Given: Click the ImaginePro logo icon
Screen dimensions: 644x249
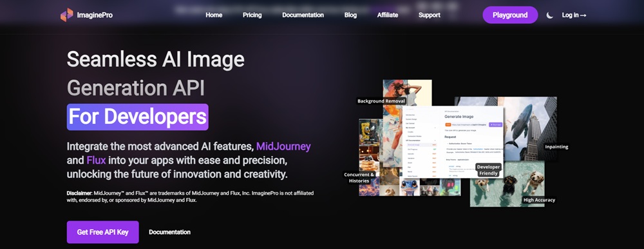Looking at the screenshot, I should click(x=66, y=15).
